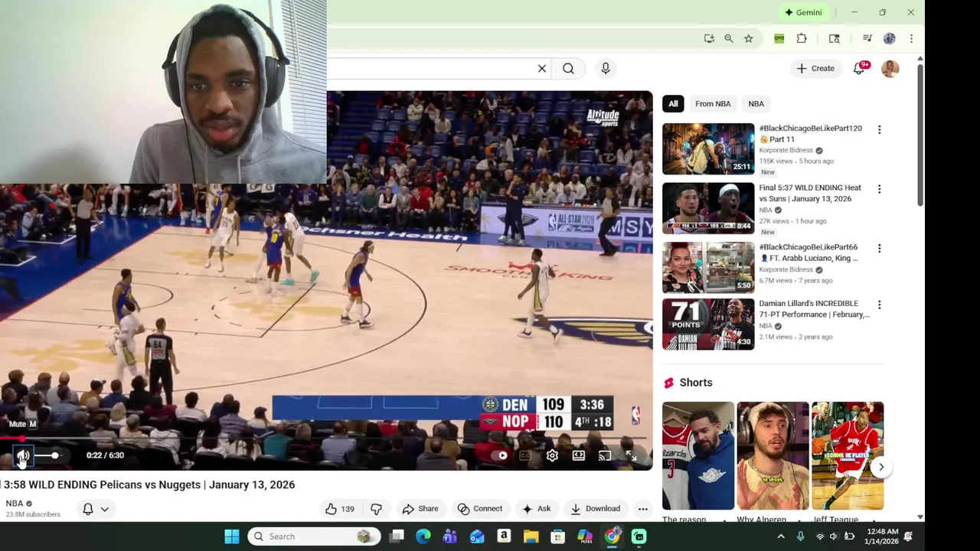Open options menu for Damian Lillard video

click(x=879, y=305)
